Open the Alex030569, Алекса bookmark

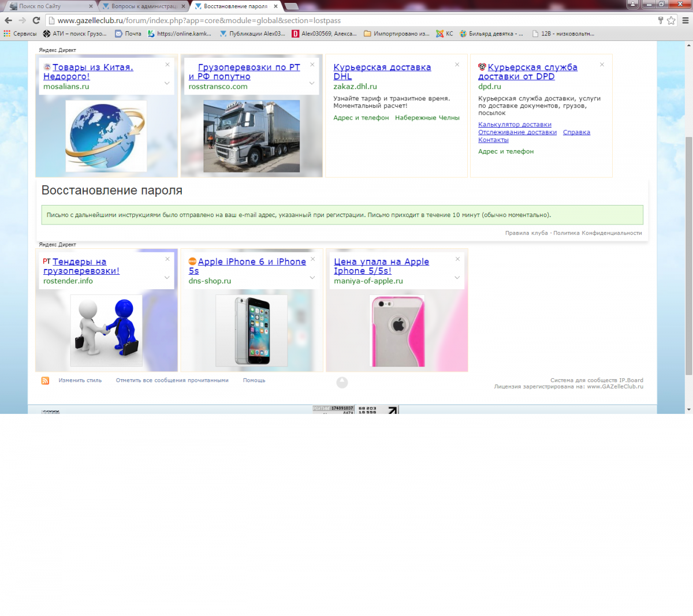coord(325,33)
